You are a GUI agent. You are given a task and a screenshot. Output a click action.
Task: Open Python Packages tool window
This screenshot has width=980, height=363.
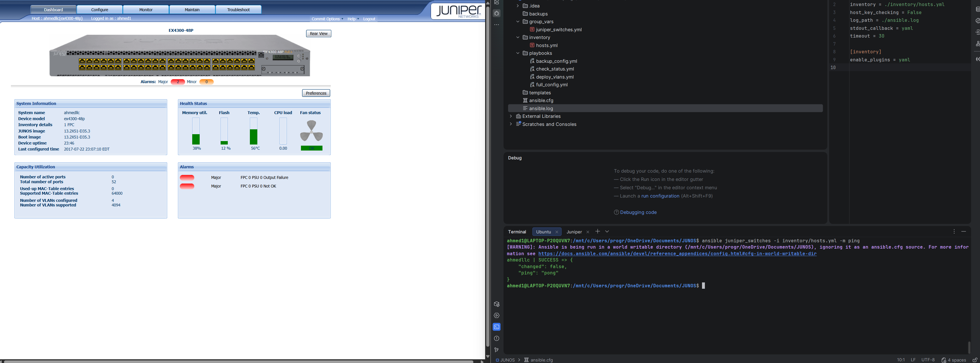497,304
